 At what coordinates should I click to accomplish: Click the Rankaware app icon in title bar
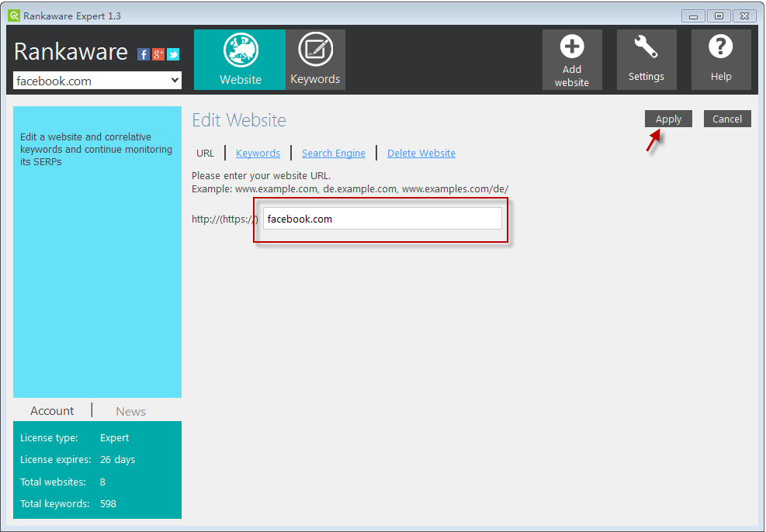[x=14, y=16]
